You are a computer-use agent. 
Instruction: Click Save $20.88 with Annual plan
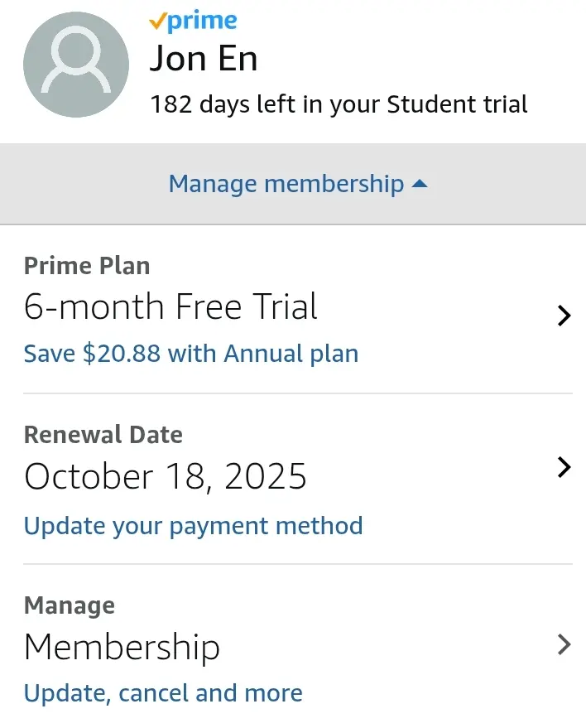pos(191,354)
